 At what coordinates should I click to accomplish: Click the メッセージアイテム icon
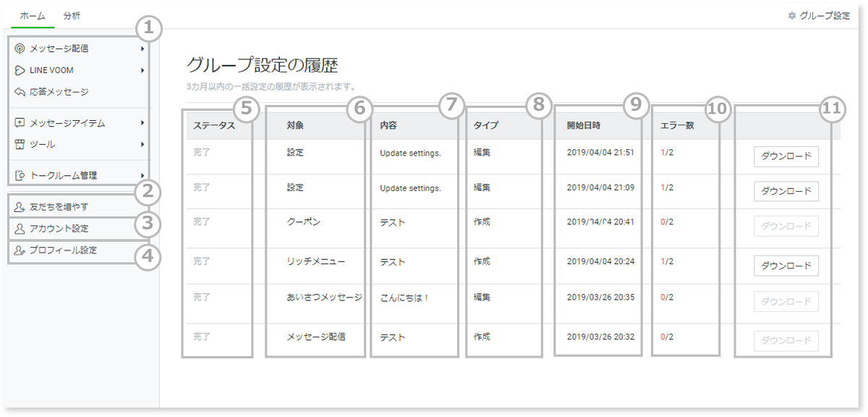tap(20, 123)
